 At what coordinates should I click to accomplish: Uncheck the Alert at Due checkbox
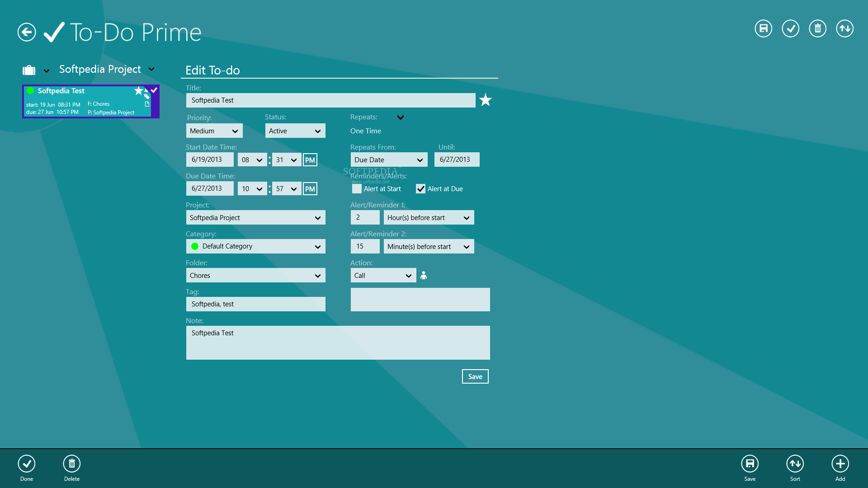pyautogui.click(x=420, y=189)
